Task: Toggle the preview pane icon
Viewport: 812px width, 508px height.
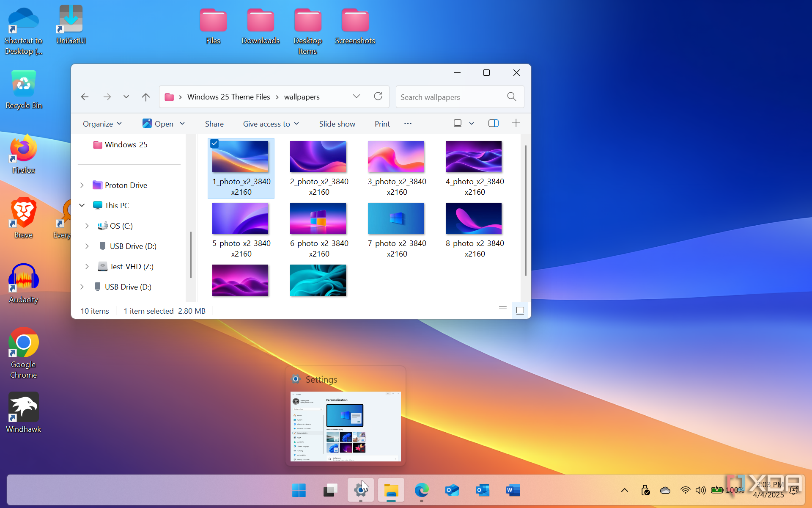Action: [494, 123]
